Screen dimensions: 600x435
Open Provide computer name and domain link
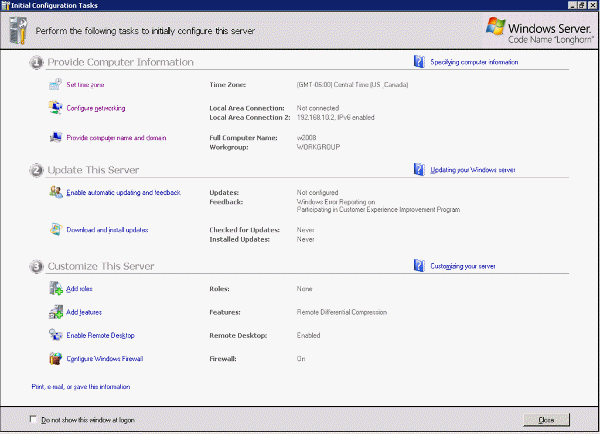[116, 138]
